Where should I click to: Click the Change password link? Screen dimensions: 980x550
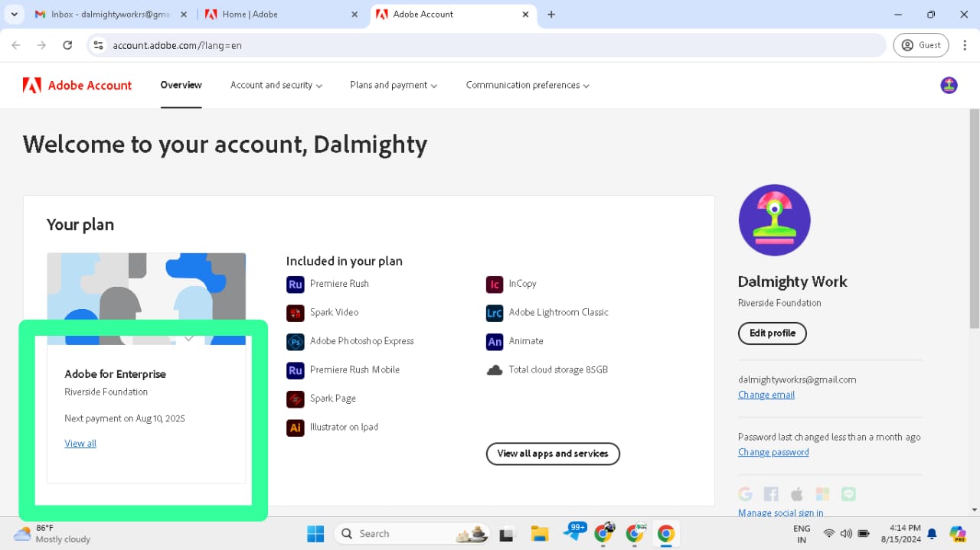(773, 452)
